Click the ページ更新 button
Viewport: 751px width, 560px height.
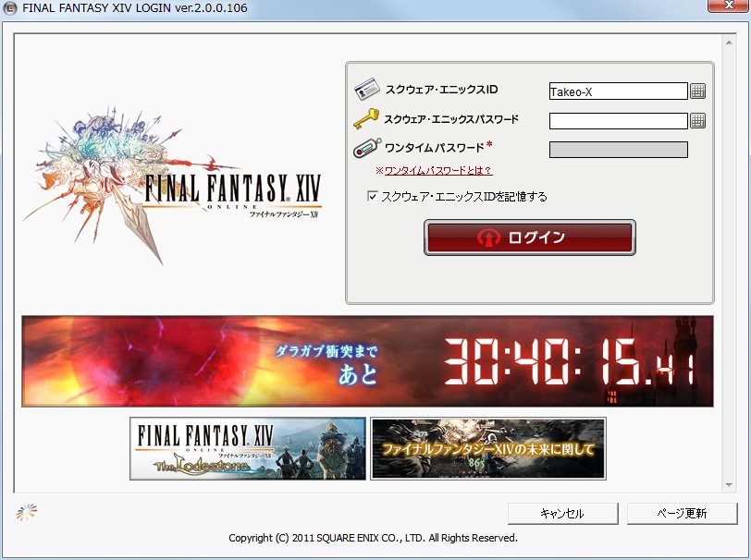[682, 513]
